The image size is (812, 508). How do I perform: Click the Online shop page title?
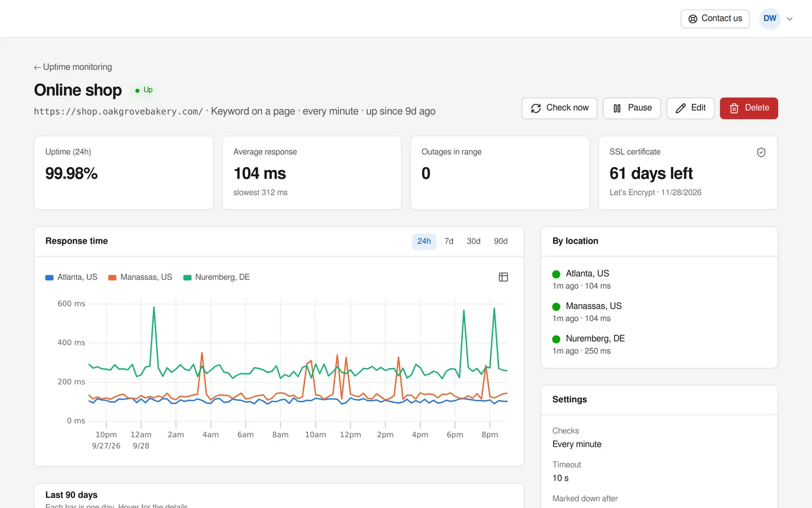coord(78,90)
